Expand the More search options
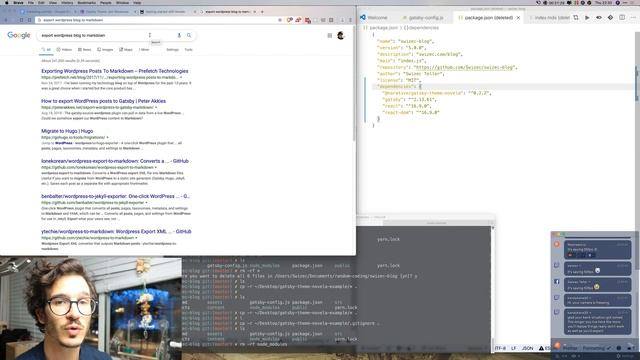Screen dimensions: 640x360 144,50
